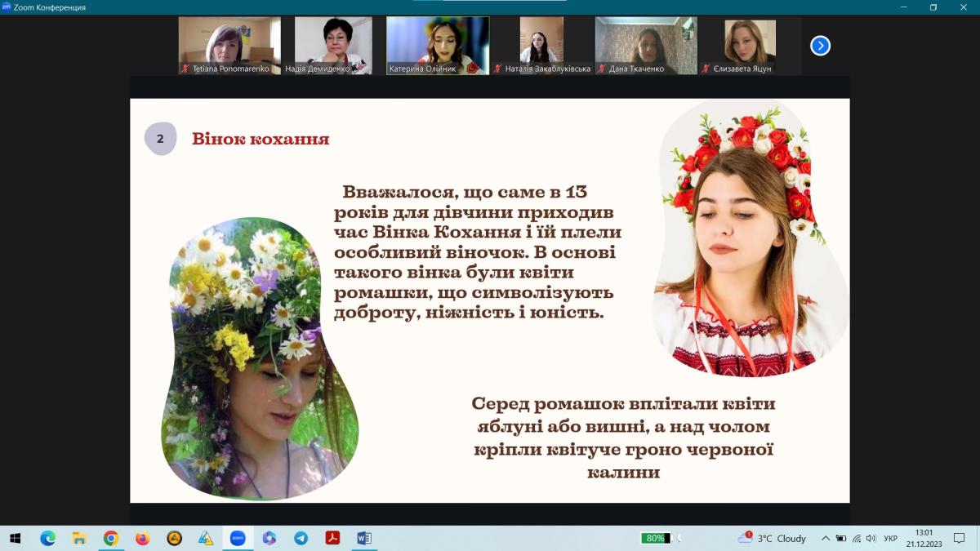Viewport: 980px width, 551px height.
Task: Open the Windows Start menu
Action: (15, 538)
